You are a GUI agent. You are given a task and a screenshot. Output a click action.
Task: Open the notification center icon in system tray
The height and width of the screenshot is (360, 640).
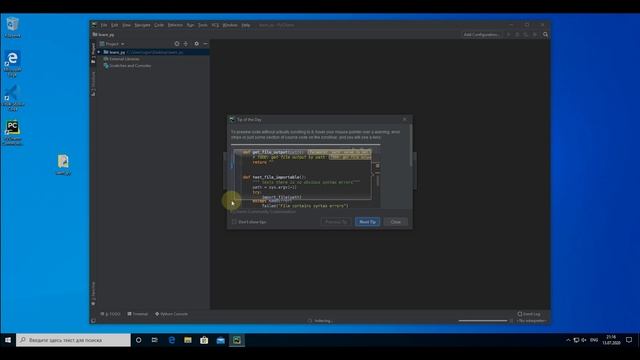[629, 340]
